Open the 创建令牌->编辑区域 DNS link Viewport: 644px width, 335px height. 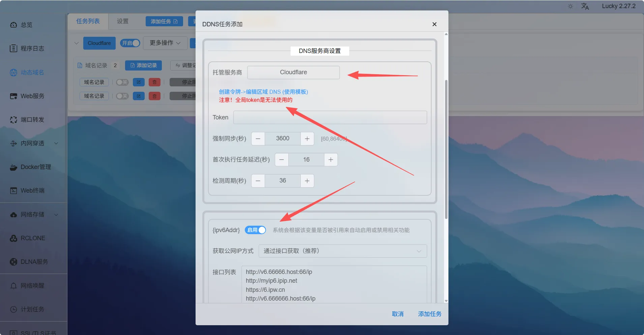click(x=263, y=92)
